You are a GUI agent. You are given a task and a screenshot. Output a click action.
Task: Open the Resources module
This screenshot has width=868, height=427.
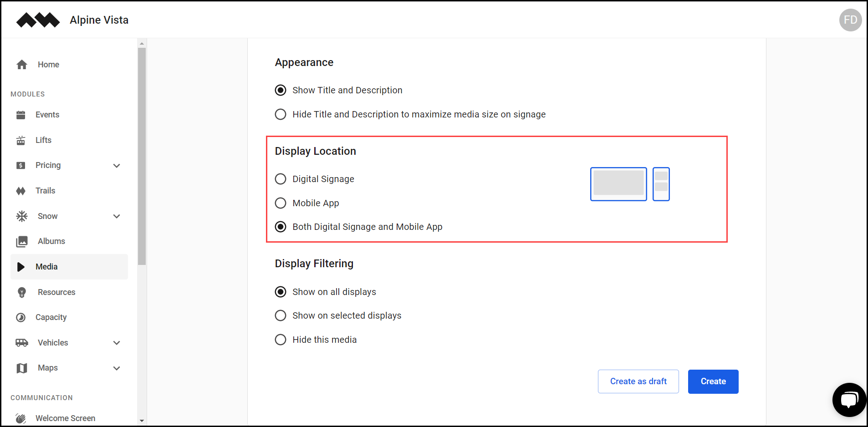69,292
